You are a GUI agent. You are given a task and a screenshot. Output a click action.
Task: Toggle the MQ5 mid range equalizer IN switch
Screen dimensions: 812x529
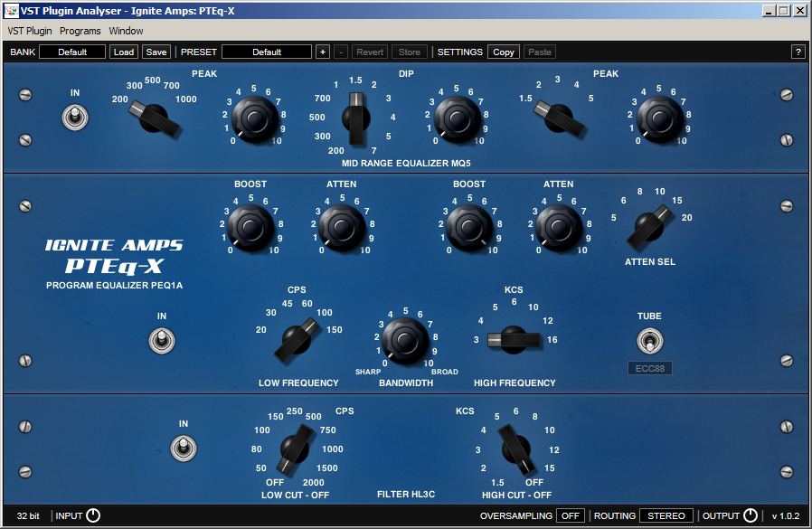(75, 117)
